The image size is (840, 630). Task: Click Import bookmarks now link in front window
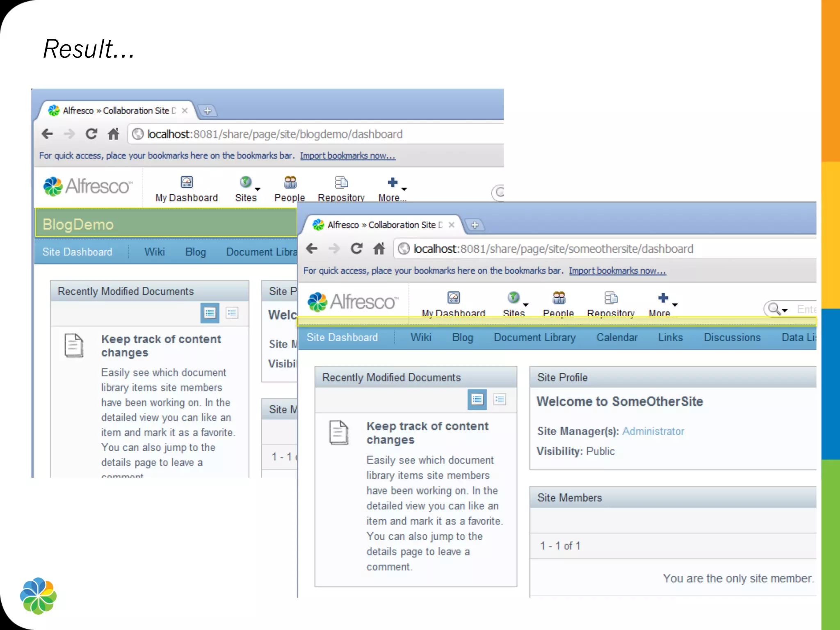click(x=617, y=271)
